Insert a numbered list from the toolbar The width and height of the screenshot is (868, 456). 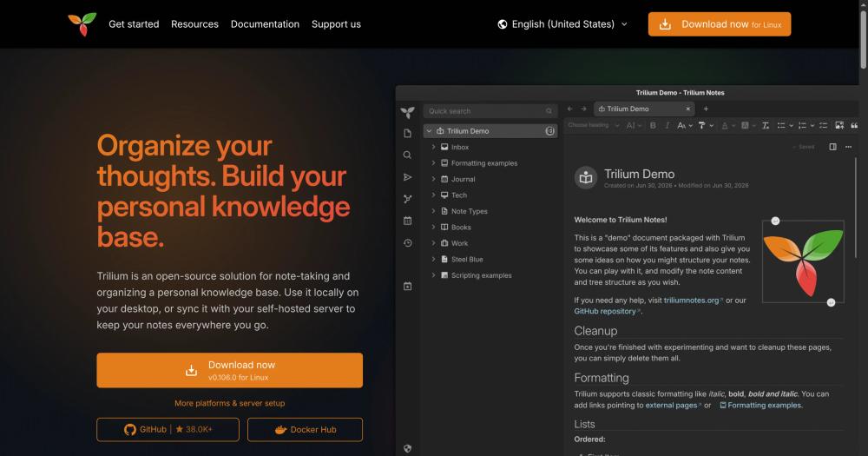(x=802, y=125)
